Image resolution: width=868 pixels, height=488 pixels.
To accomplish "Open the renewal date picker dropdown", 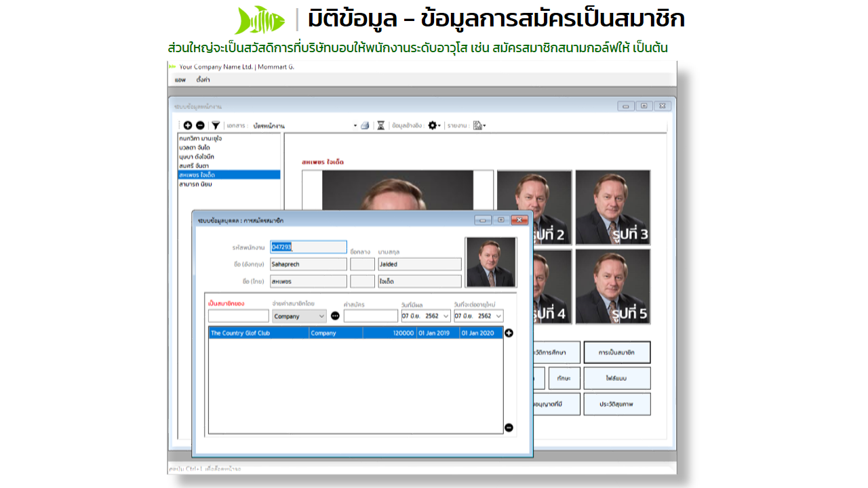I will pyautogui.click(x=499, y=316).
